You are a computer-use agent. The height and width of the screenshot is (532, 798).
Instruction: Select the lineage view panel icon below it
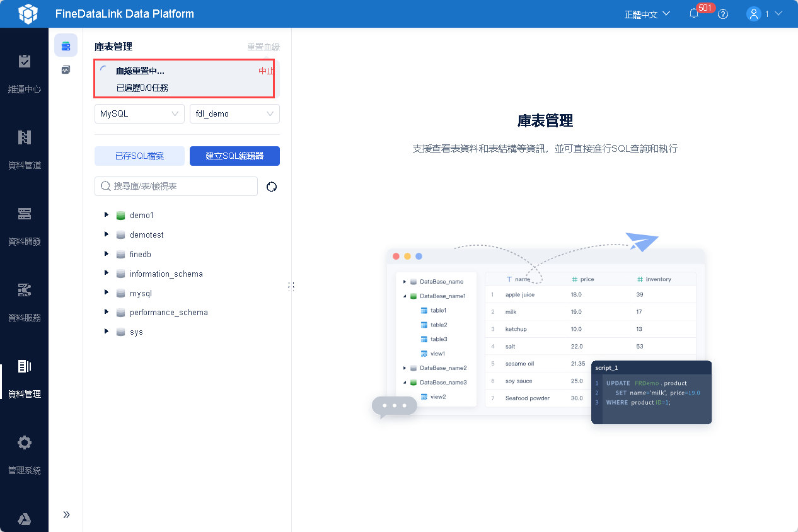coord(66,70)
